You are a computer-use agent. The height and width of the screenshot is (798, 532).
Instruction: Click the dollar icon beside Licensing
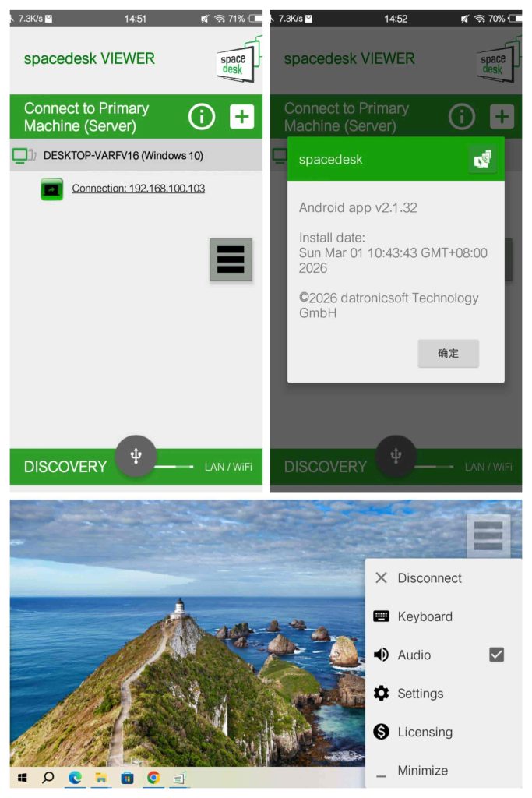(x=381, y=732)
